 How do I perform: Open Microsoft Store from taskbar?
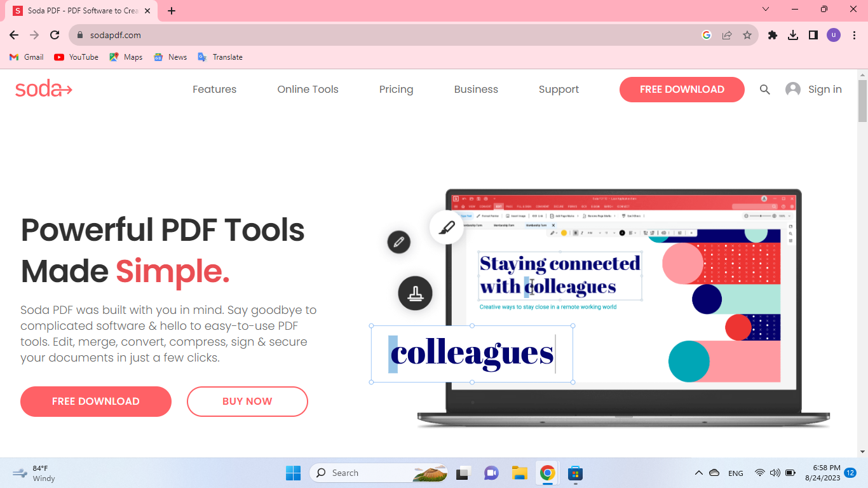click(576, 473)
